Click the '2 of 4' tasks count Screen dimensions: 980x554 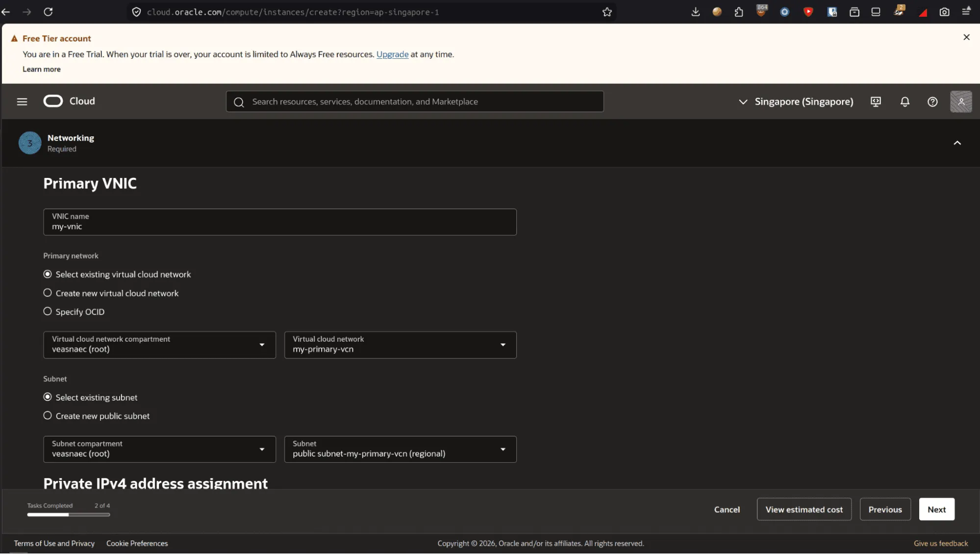tap(102, 505)
